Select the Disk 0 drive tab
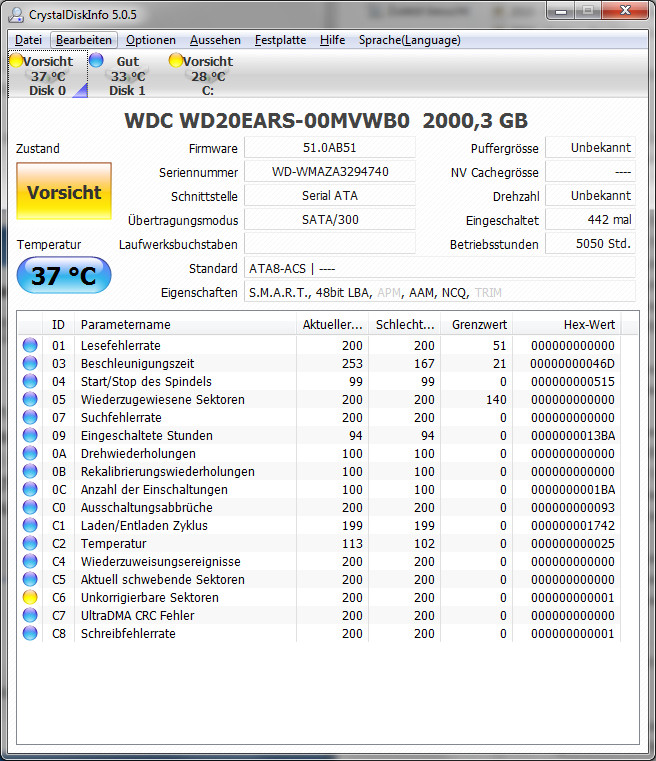656x761 pixels. [x=48, y=75]
